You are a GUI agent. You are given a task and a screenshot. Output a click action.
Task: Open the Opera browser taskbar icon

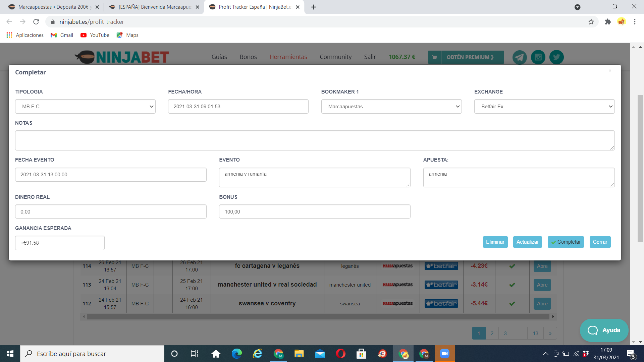click(x=340, y=354)
